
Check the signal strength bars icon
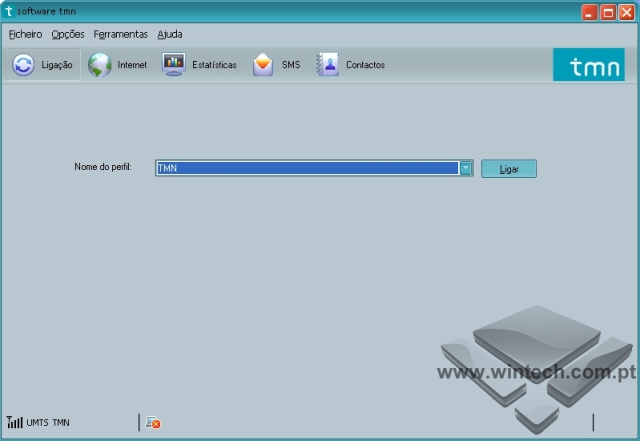coord(14,422)
